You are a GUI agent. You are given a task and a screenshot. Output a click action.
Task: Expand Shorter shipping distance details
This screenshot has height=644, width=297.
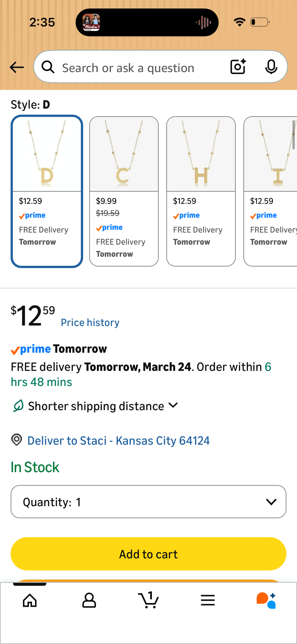(103, 406)
